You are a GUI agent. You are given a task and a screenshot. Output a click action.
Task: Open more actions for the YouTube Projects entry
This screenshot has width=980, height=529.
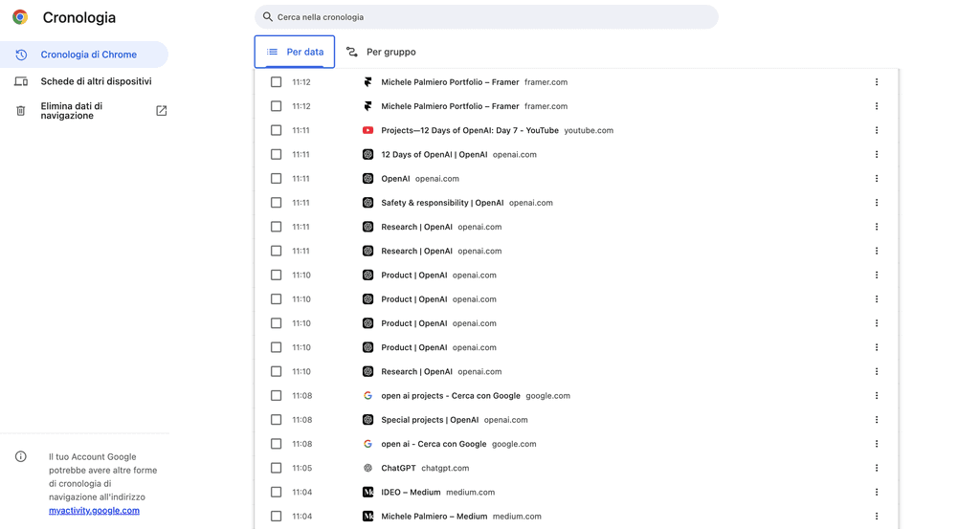877,130
